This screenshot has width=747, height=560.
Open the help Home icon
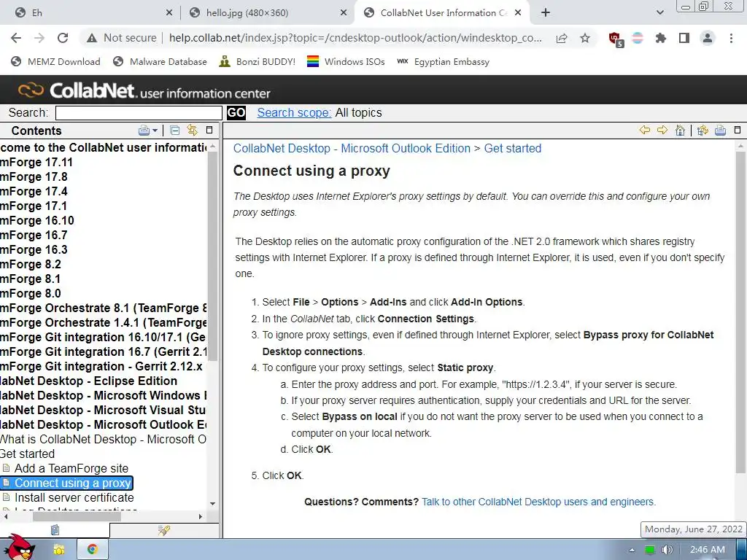681,130
